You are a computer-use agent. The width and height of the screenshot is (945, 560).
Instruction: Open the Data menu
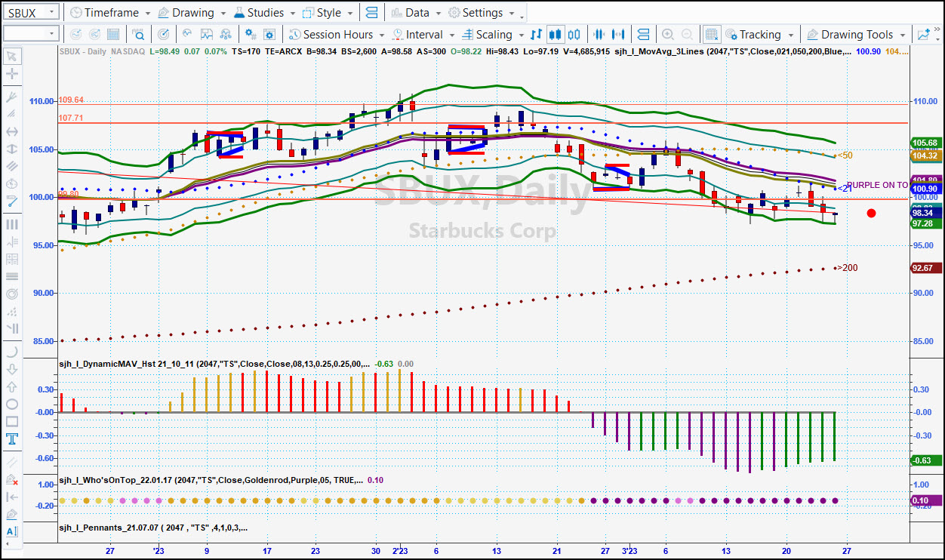(x=415, y=13)
